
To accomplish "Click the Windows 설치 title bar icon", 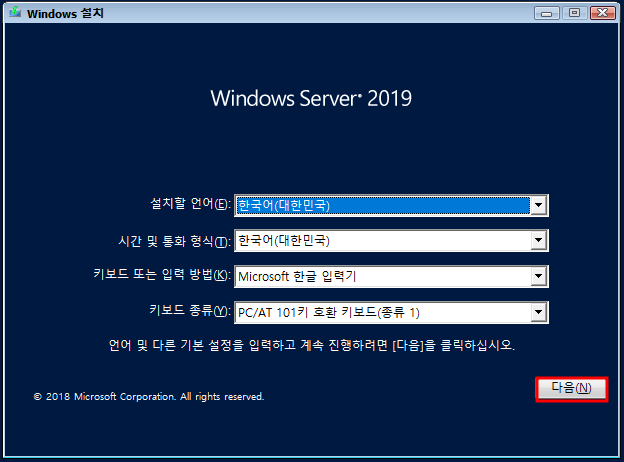I will [x=15, y=12].
